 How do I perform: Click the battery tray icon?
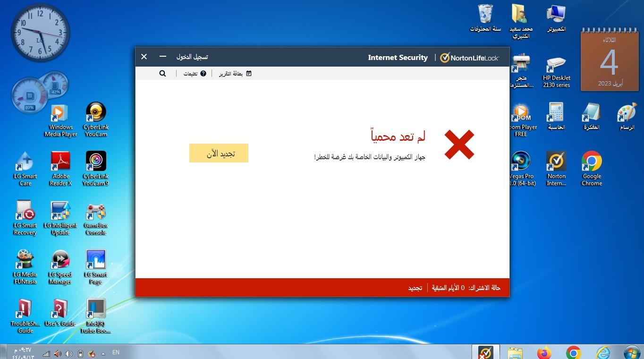click(x=80, y=353)
